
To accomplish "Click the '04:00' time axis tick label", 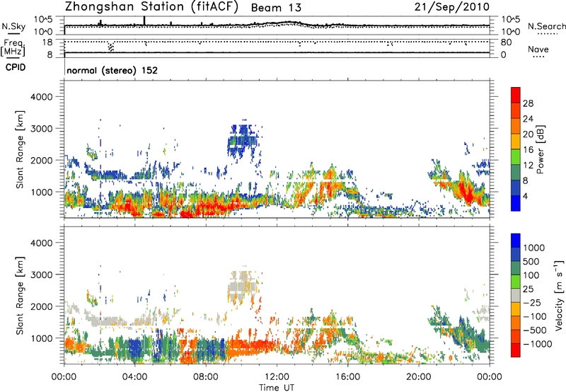I will [135, 377].
